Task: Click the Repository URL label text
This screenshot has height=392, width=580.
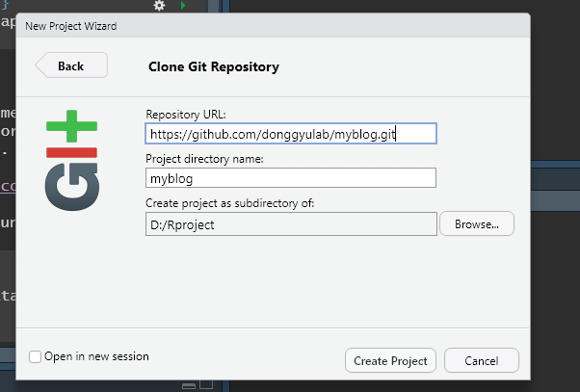Action: tap(186, 113)
